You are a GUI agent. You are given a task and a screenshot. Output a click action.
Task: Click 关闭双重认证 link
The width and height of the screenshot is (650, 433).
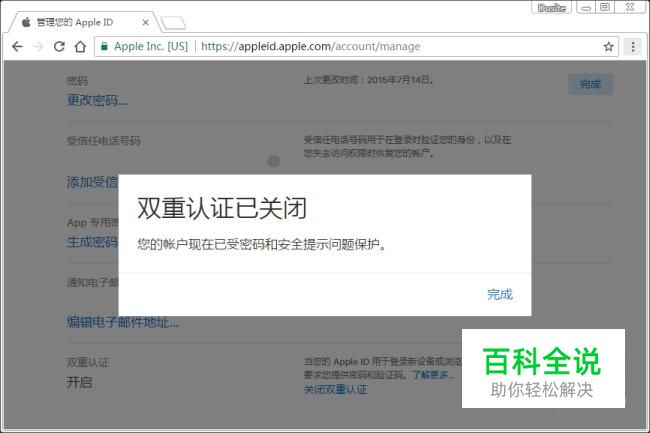(335, 389)
